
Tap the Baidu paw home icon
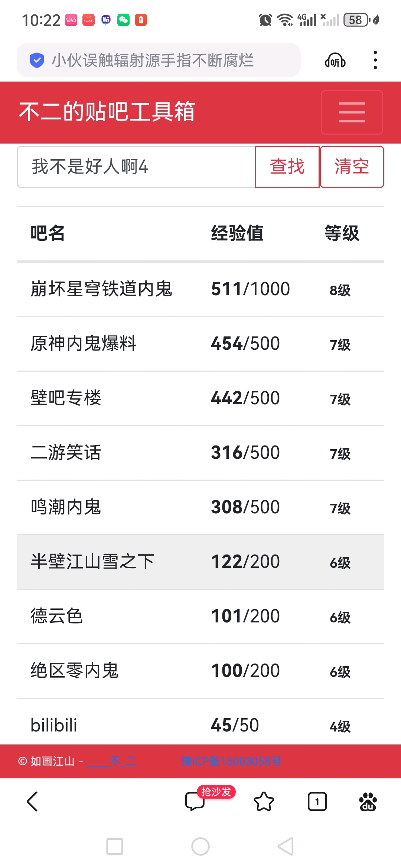[x=368, y=802]
